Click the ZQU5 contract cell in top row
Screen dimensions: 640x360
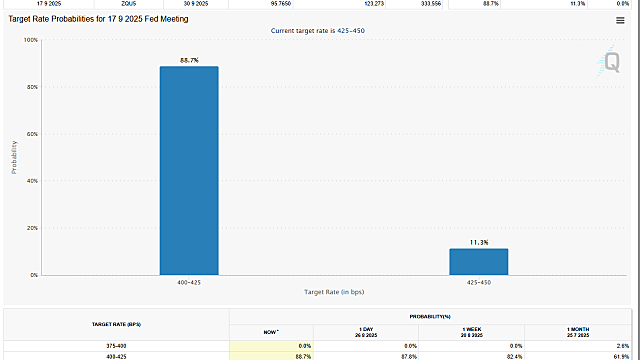[x=129, y=4]
